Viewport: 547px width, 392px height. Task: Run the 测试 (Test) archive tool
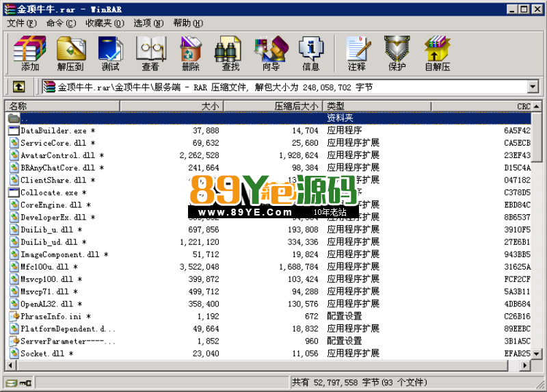pyautogui.click(x=111, y=53)
